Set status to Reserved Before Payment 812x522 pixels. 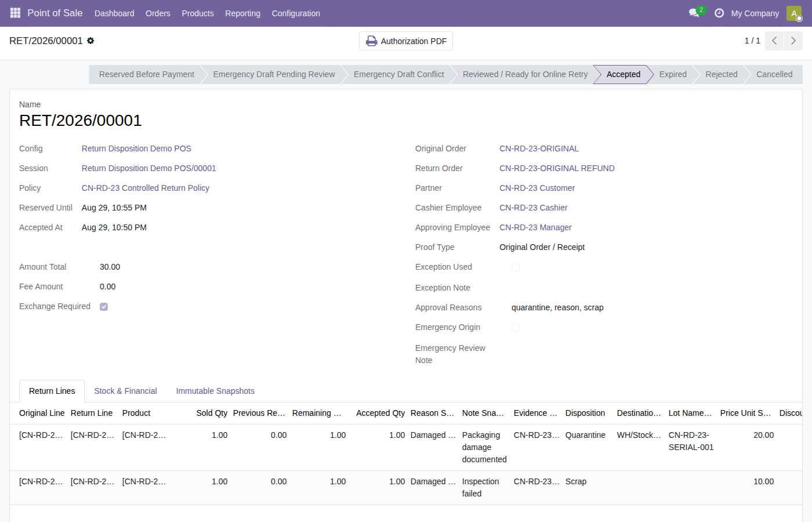[146, 74]
